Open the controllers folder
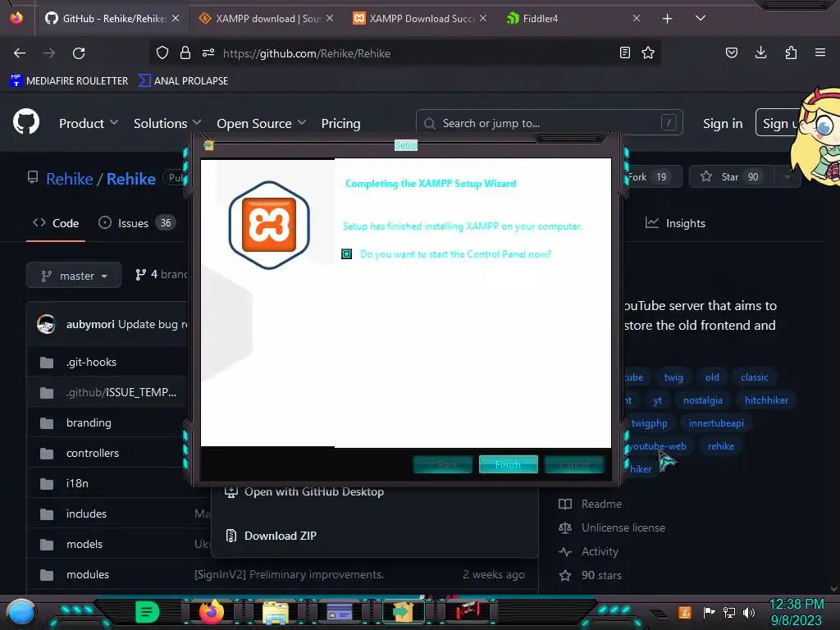 pyautogui.click(x=93, y=453)
